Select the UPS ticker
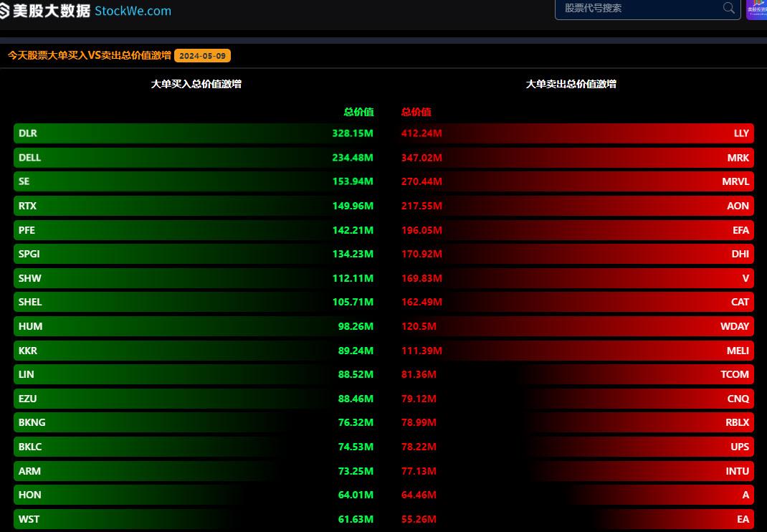 [740, 447]
